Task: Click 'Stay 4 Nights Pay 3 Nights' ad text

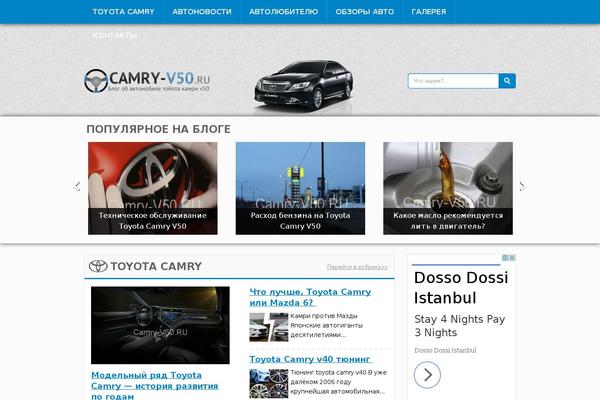Action: 460,326
